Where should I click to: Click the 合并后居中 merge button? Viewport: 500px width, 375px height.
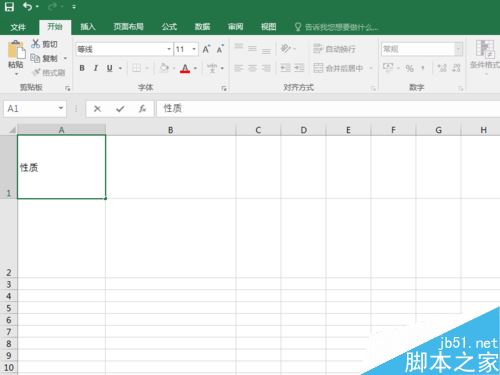pos(338,68)
